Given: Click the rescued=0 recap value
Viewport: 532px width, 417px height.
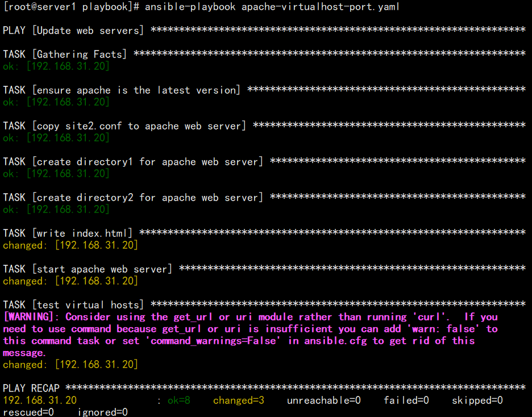Looking at the screenshot, I should tap(28, 412).
